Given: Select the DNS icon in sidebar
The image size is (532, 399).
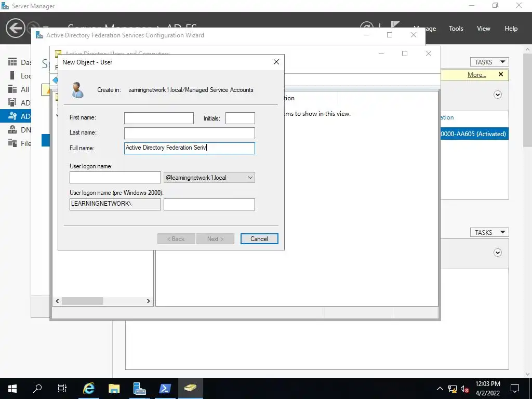Looking at the screenshot, I should click(x=12, y=129).
